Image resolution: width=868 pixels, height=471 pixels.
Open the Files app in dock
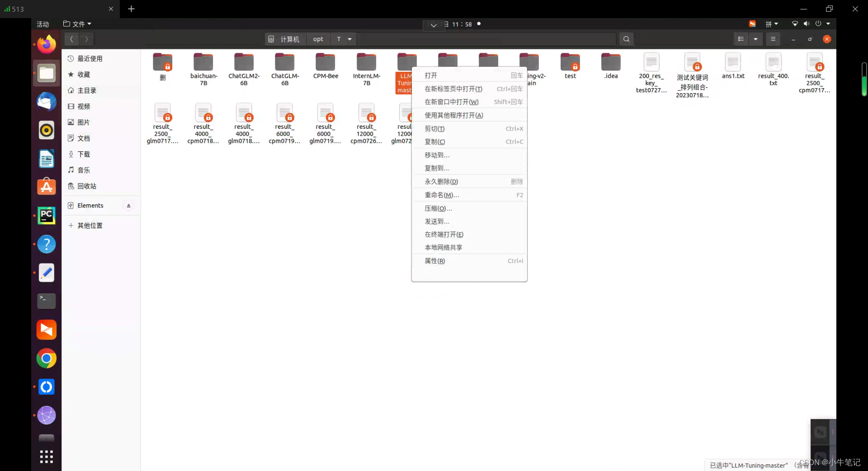[x=47, y=73]
